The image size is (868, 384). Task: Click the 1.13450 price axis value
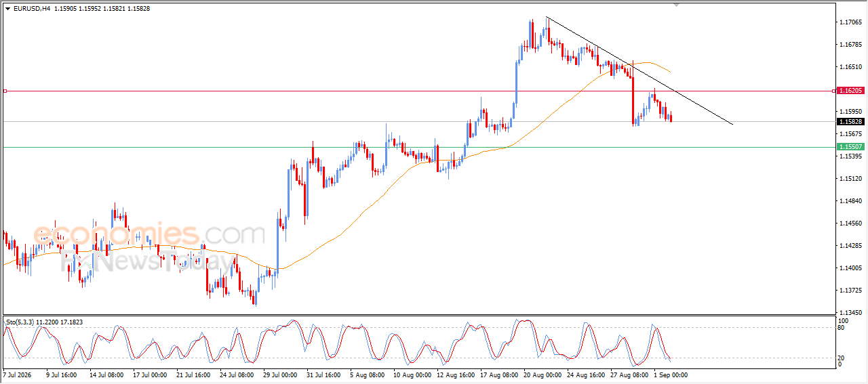[x=850, y=313]
